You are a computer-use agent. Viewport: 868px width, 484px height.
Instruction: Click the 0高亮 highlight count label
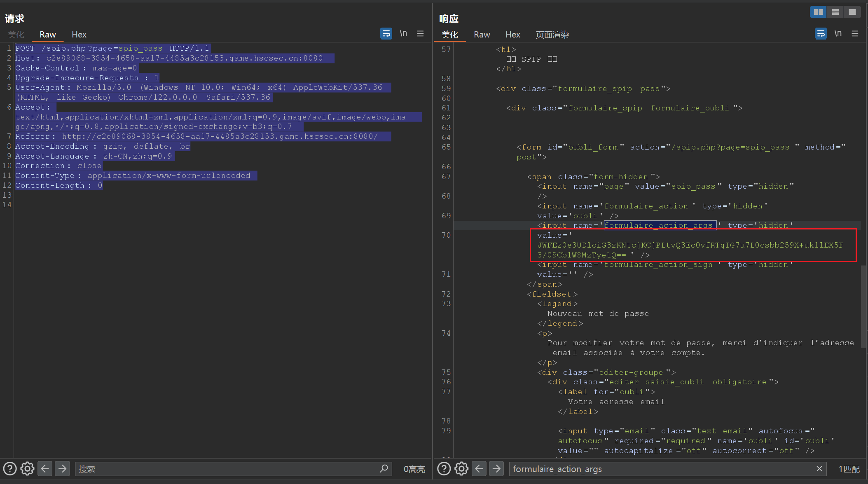click(x=414, y=469)
